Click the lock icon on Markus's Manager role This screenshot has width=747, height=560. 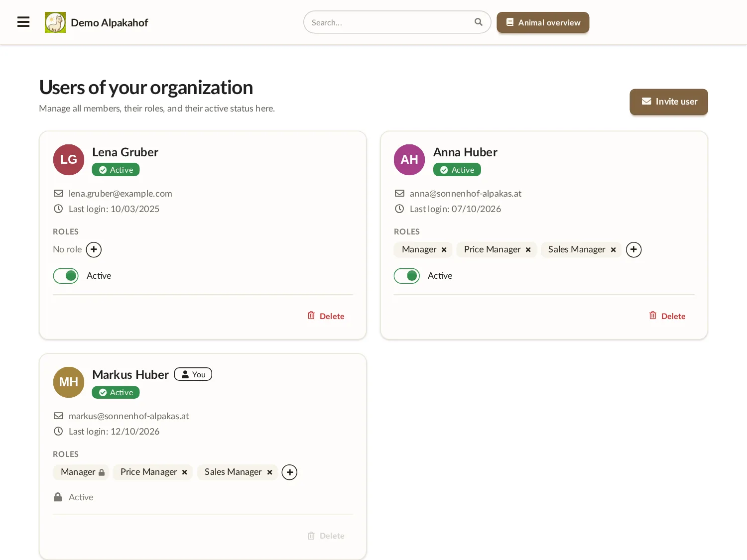coord(102,472)
